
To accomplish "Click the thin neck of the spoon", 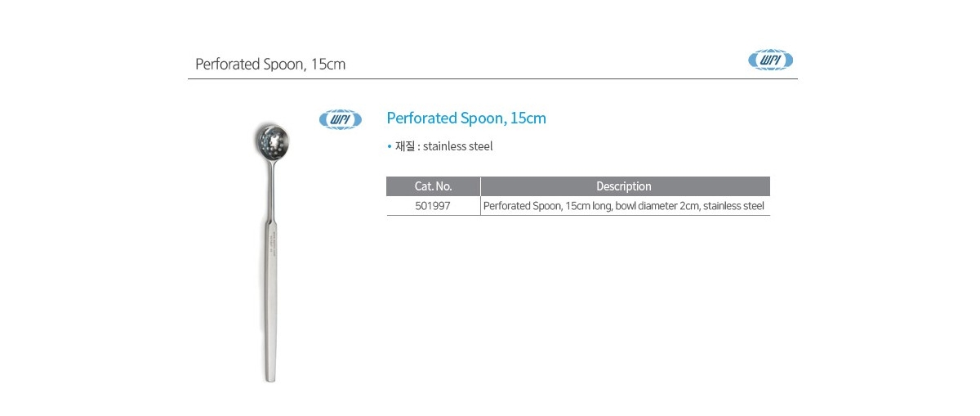I will tap(272, 192).
